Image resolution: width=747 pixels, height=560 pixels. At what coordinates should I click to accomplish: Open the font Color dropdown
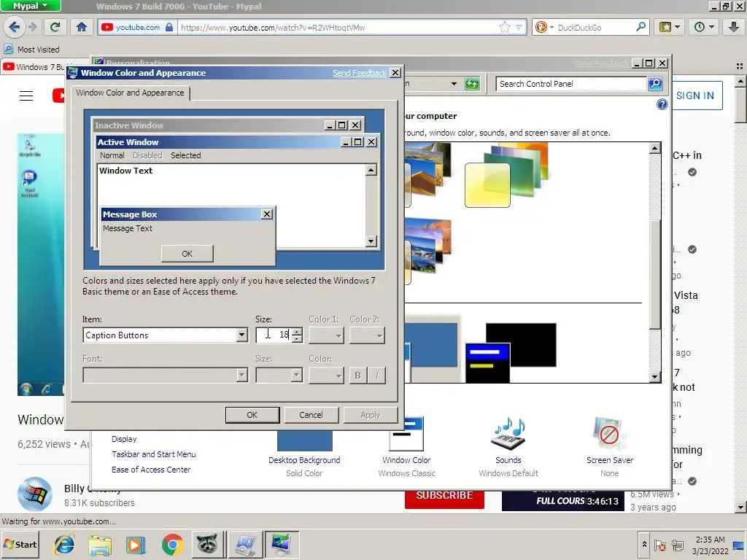pos(326,376)
